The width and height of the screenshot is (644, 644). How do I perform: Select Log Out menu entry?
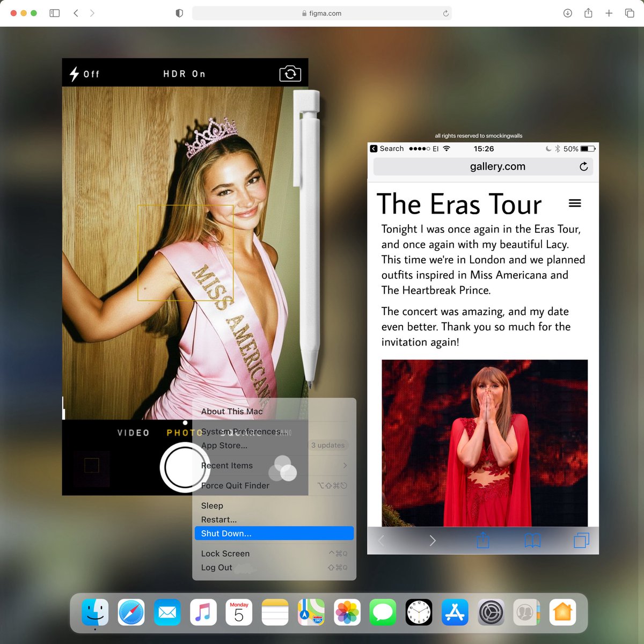[x=274, y=567]
